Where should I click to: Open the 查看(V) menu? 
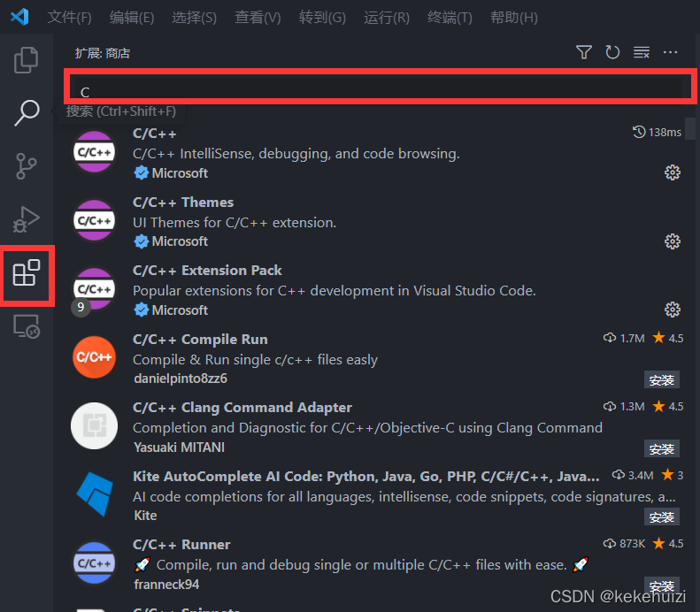coord(258,18)
